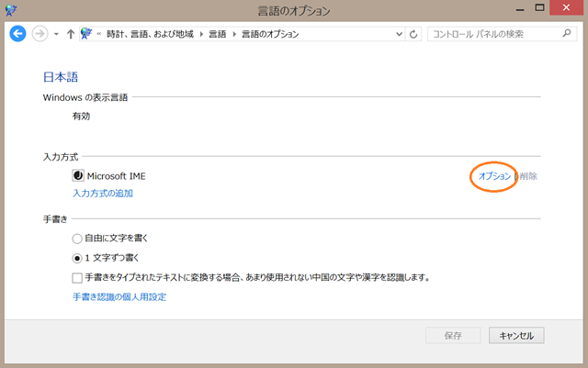Image resolution: width=588 pixels, height=368 pixels.
Task: Minimize the 言語のオプション window
Action: point(520,8)
